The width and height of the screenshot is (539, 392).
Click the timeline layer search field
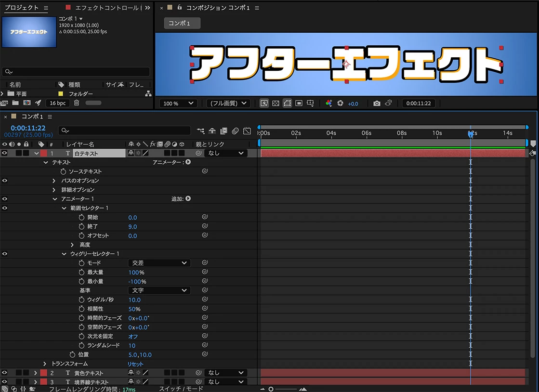click(124, 131)
